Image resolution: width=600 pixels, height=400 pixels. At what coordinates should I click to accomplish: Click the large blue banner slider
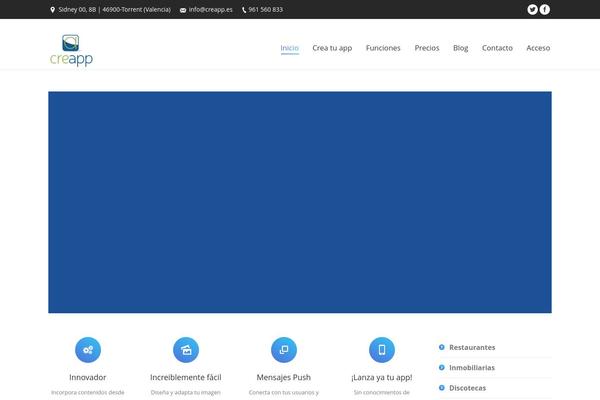pyautogui.click(x=300, y=202)
